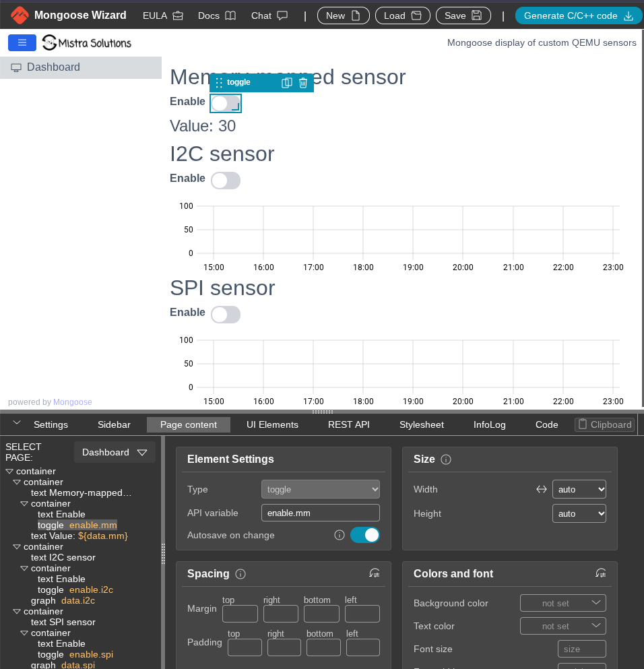This screenshot has width=644, height=669.
Task: Click the Spacing panel reset icon
Action: point(375,573)
